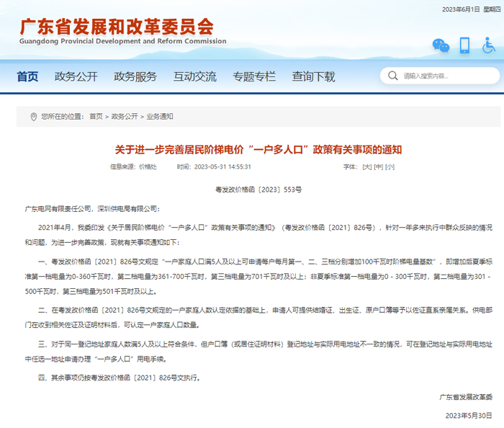Expand the 政务服务 navigation menu
504x428 pixels.
[135, 76]
